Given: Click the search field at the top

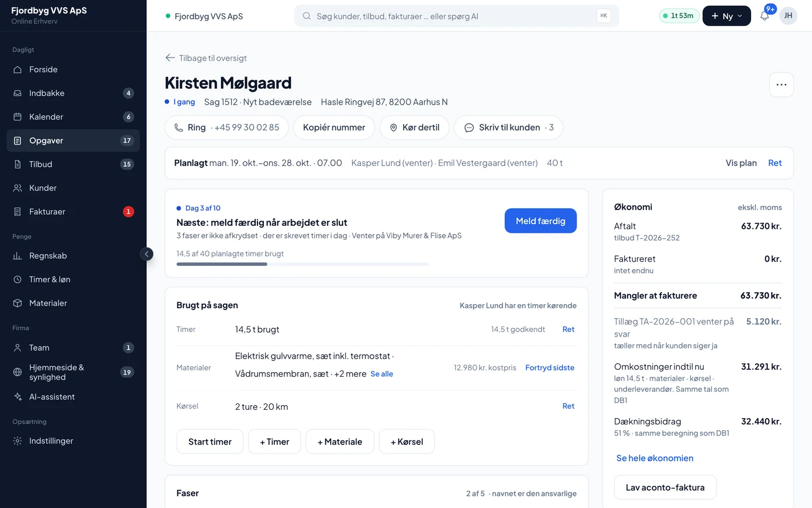Looking at the screenshot, I should click(456, 16).
